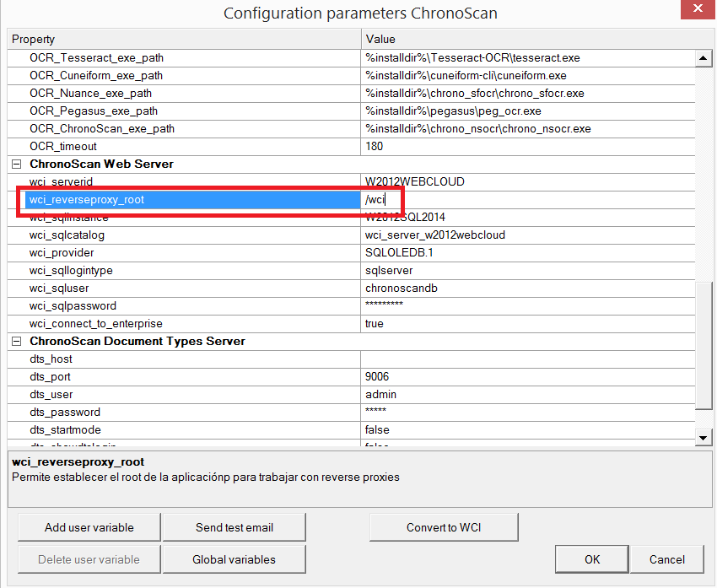Click the dts_port value 9006
The width and height of the screenshot is (717, 588).
click(377, 377)
